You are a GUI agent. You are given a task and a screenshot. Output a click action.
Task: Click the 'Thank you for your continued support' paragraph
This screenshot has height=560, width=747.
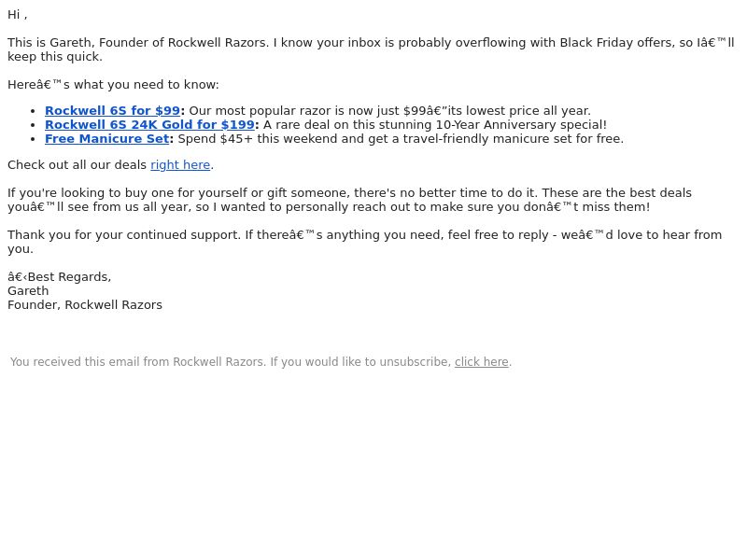pos(364,242)
